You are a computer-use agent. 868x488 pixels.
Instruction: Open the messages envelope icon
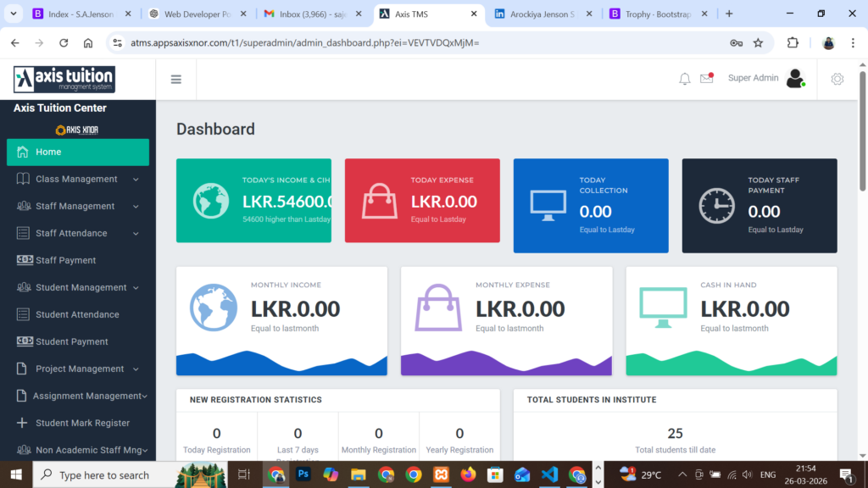[707, 79]
